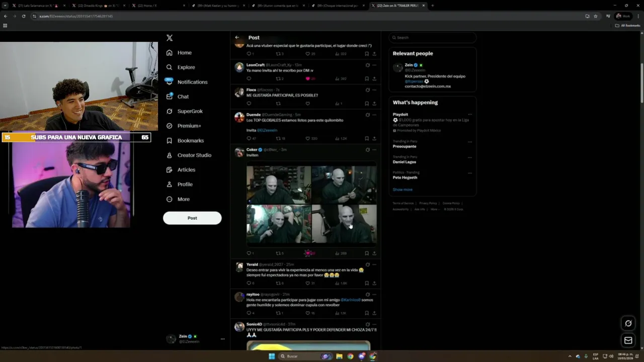Open the @Karinios0 mention link
Viewport: 644px width, 362px height.
pos(351,300)
